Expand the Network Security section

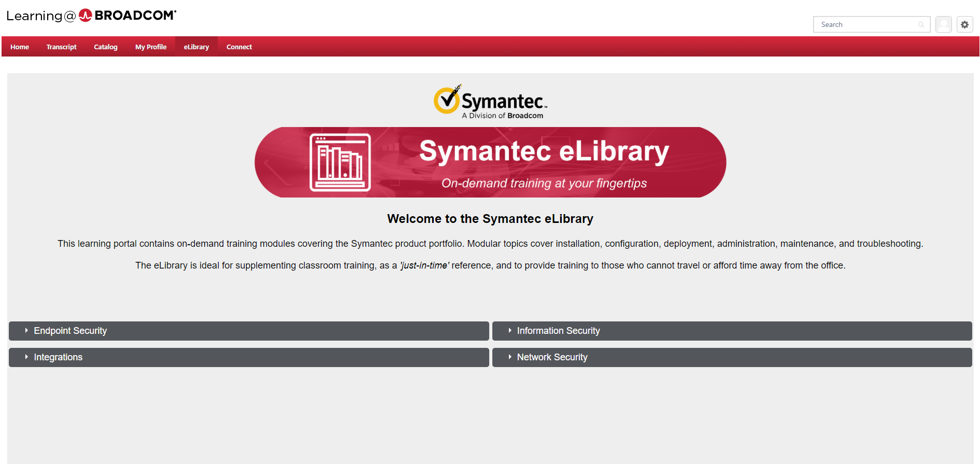coord(552,357)
